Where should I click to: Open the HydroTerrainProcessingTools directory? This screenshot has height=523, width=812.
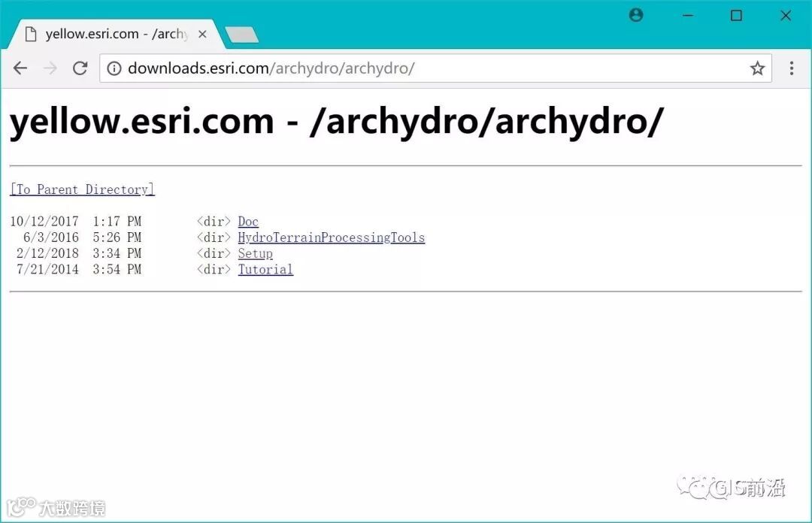click(332, 237)
